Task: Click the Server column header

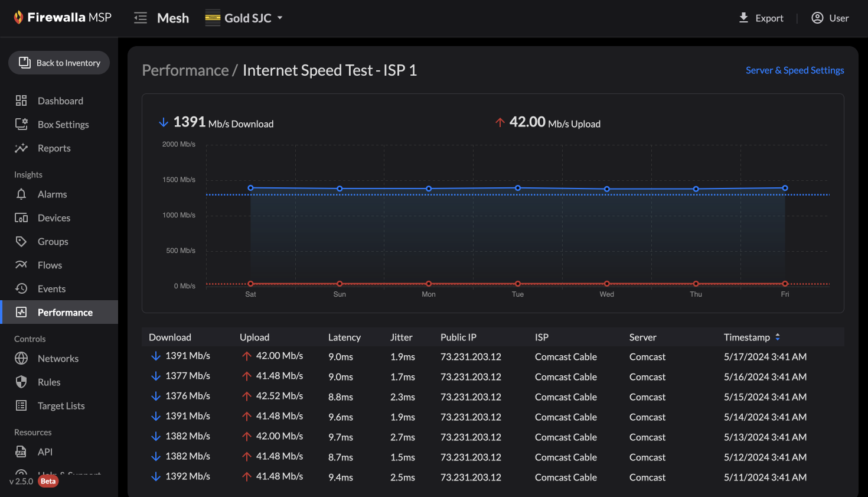Action: point(642,337)
